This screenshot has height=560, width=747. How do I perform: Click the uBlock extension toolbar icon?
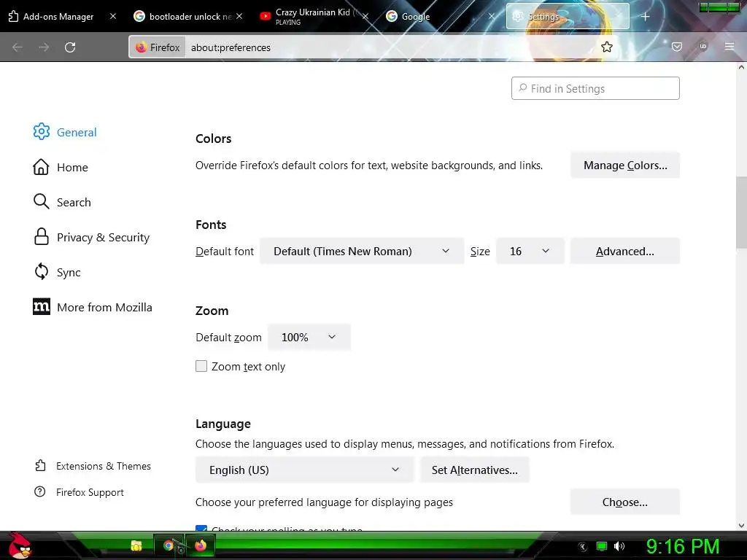coord(703,47)
